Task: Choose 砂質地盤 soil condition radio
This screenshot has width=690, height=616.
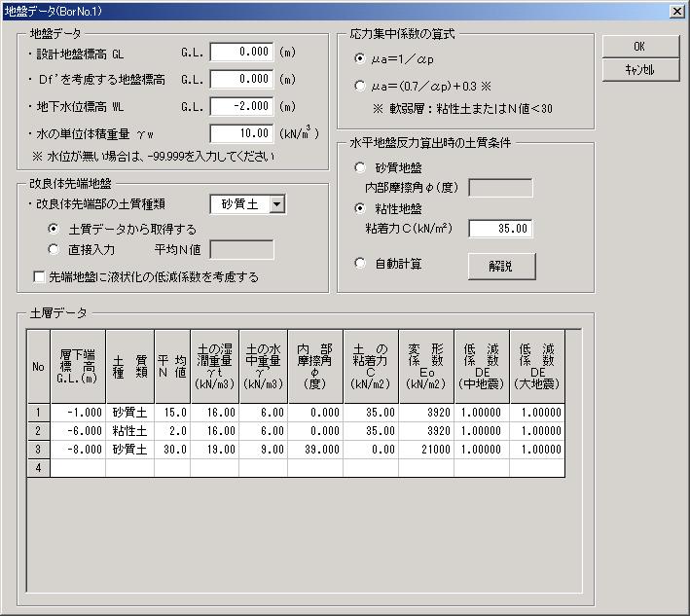Action: pyautogui.click(x=360, y=167)
